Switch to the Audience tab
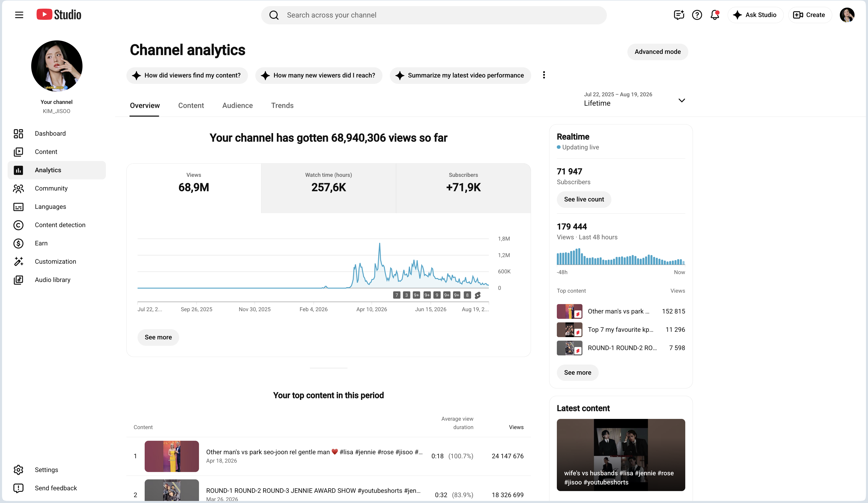Image resolution: width=868 pixels, height=503 pixels. [237, 105]
